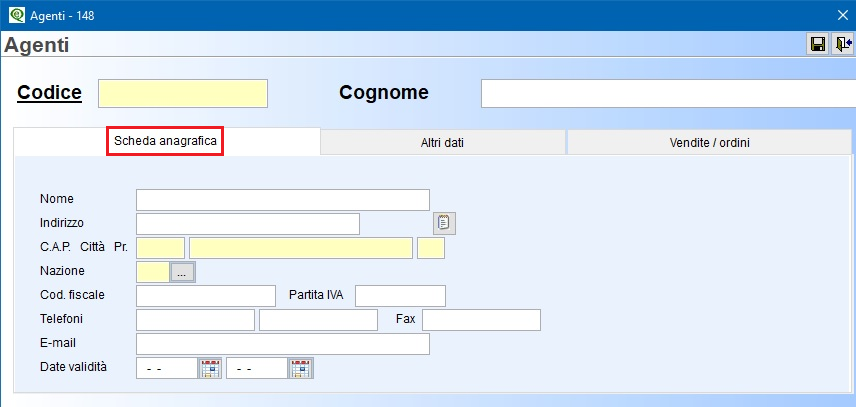Open first Date validità calendar picker

pyautogui.click(x=210, y=368)
